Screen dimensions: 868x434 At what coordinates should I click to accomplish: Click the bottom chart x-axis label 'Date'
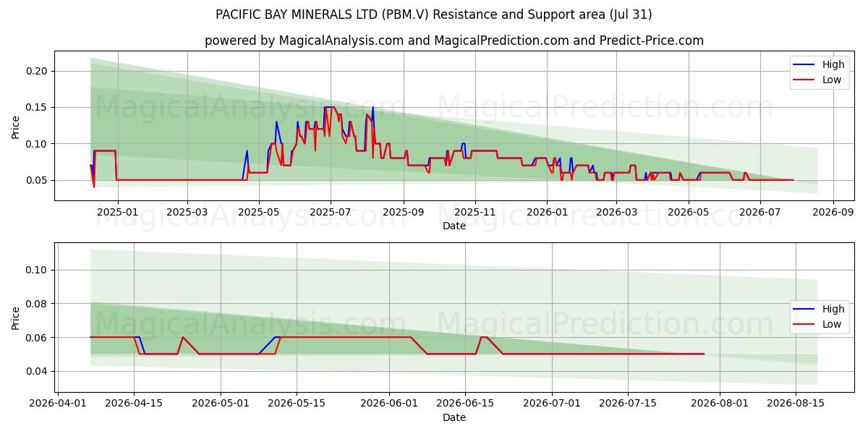pyautogui.click(x=454, y=417)
